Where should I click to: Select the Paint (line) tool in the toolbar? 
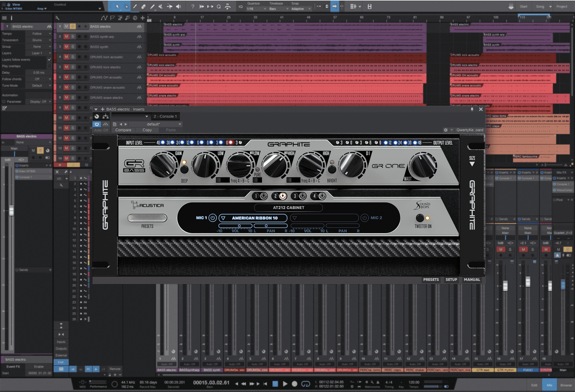point(152,6)
